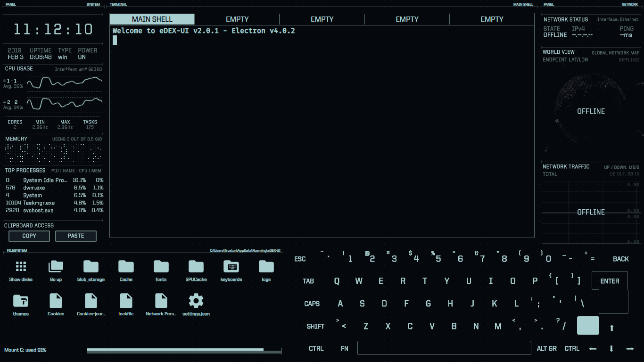The width and height of the screenshot is (644, 362).
Task: Click the down arrow key on keyboard
Action: pos(611,349)
